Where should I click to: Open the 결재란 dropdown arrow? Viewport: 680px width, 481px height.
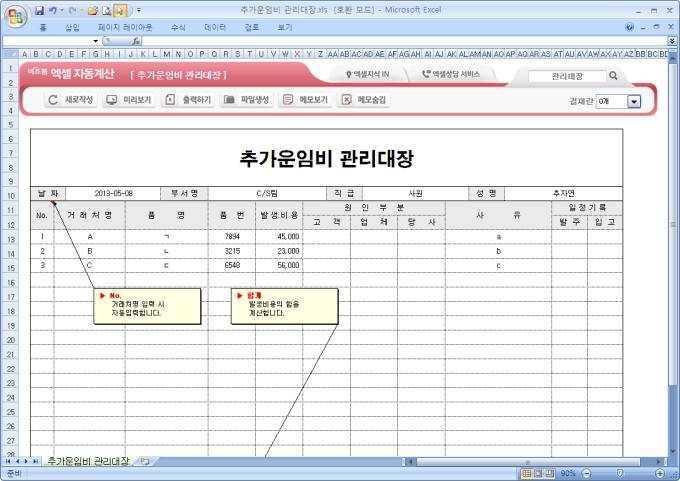(x=634, y=101)
